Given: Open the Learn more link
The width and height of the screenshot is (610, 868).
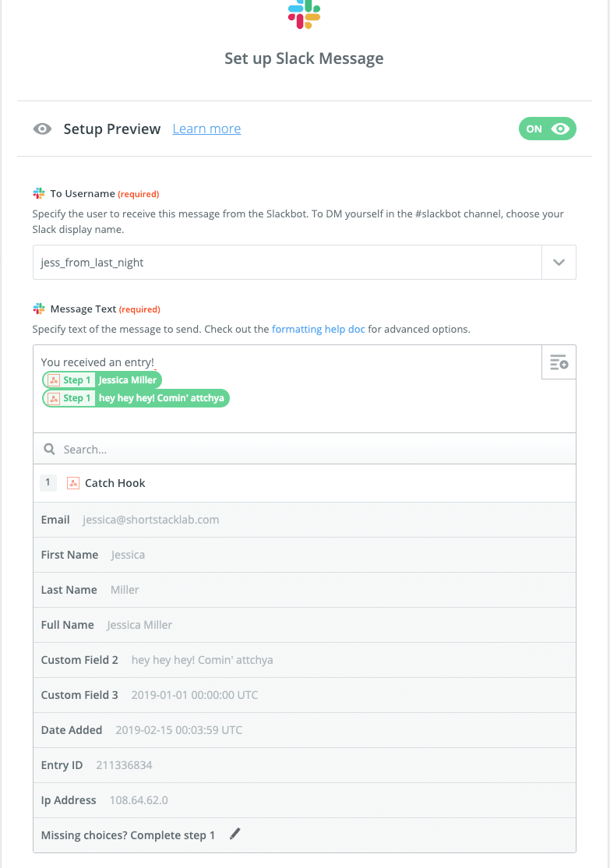Looking at the screenshot, I should (206, 129).
